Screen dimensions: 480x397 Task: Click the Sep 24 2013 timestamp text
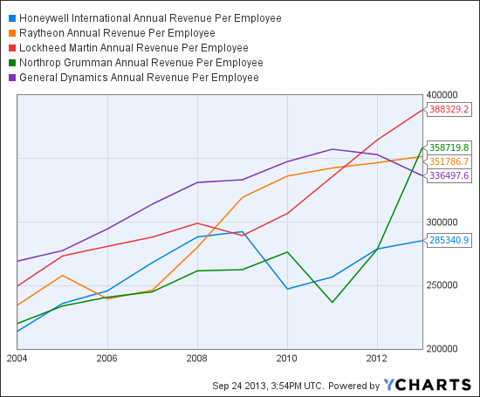click(x=268, y=386)
